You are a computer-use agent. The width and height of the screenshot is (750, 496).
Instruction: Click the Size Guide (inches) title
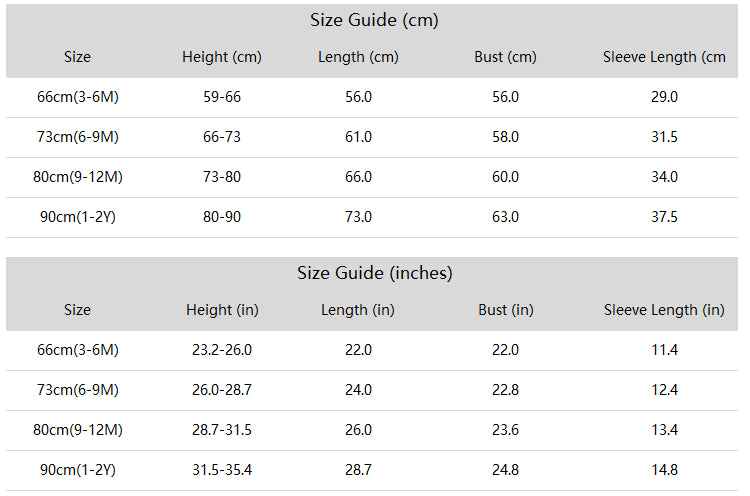tap(375, 273)
